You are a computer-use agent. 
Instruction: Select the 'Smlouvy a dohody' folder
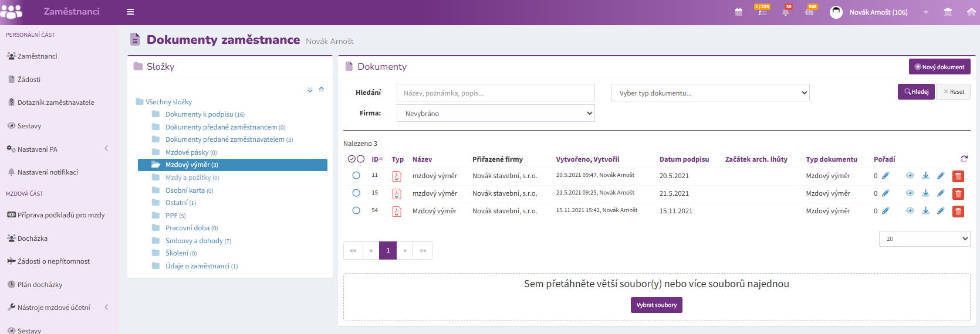click(194, 241)
